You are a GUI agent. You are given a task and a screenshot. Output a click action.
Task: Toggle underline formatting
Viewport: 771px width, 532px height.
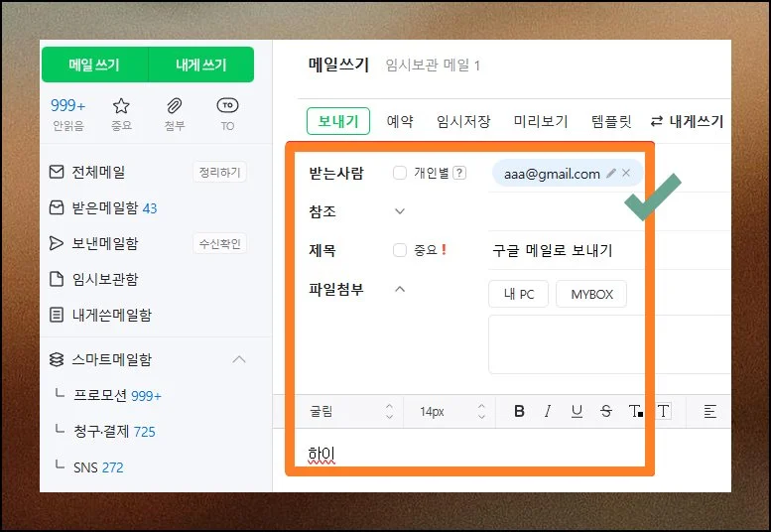click(577, 412)
